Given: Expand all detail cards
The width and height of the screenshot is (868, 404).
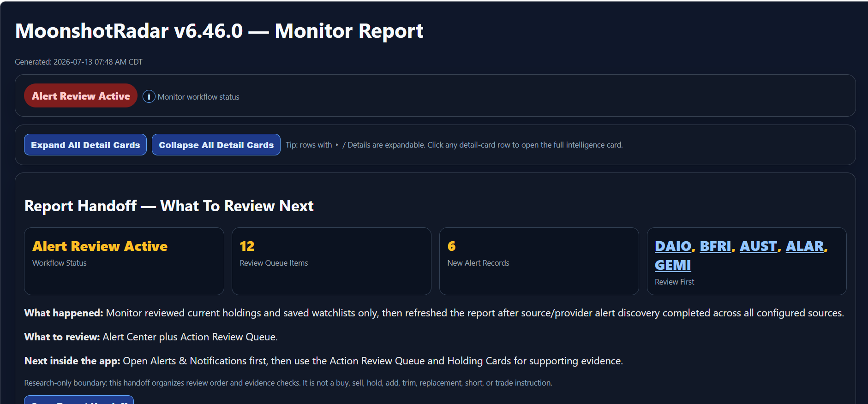Looking at the screenshot, I should pos(85,145).
